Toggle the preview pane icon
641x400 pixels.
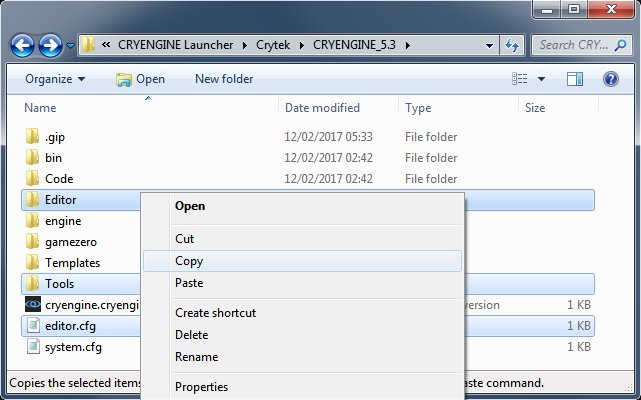tap(574, 79)
